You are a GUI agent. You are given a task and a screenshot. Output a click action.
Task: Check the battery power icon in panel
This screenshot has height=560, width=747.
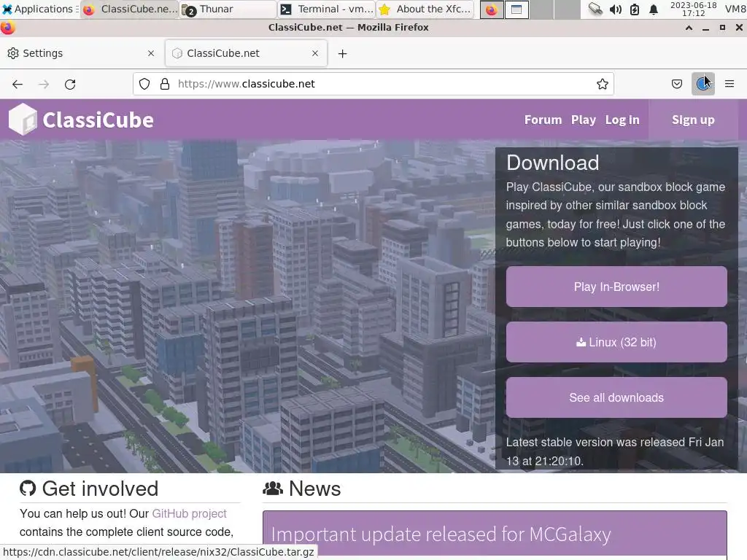pyautogui.click(x=635, y=9)
